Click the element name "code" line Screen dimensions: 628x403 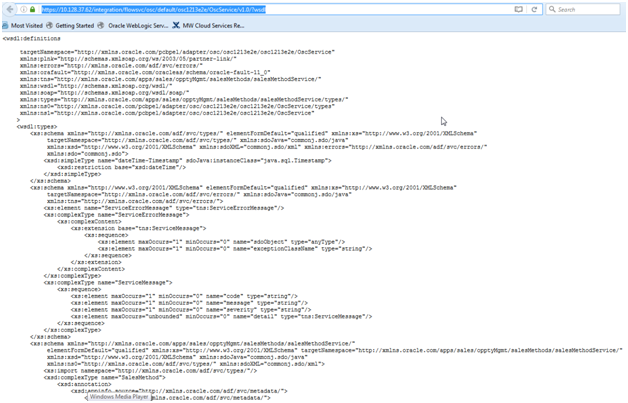(184, 296)
